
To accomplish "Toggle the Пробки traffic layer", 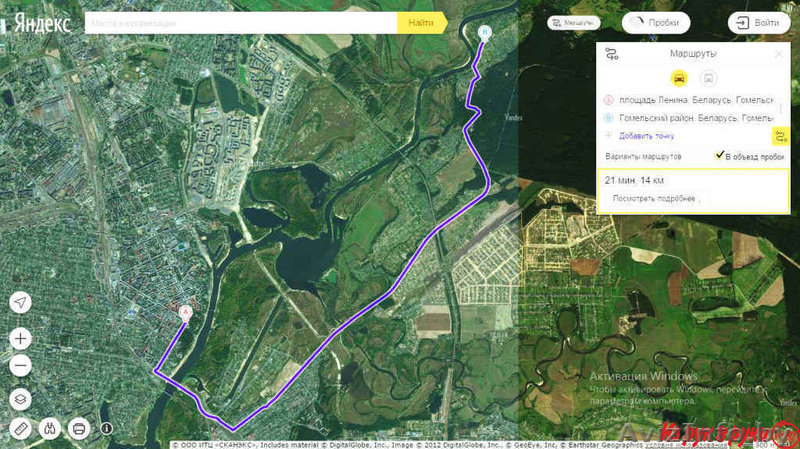I will pyautogui.click(x=656, y=22).
